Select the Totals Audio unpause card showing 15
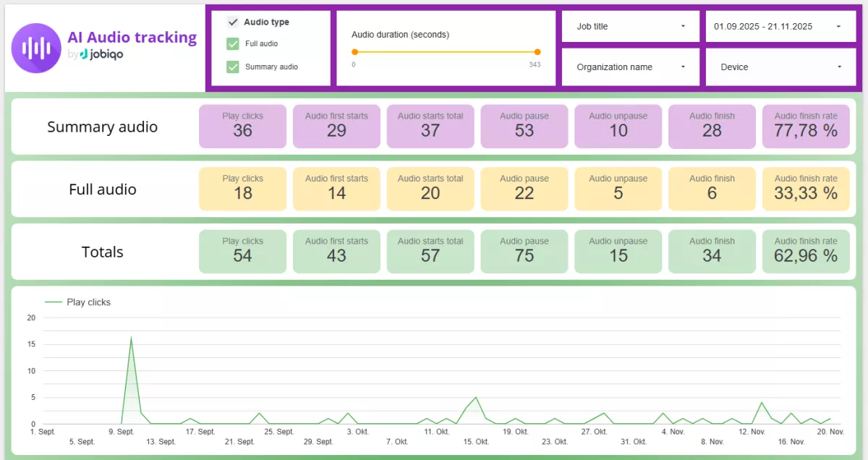 (x=618, y=251)
